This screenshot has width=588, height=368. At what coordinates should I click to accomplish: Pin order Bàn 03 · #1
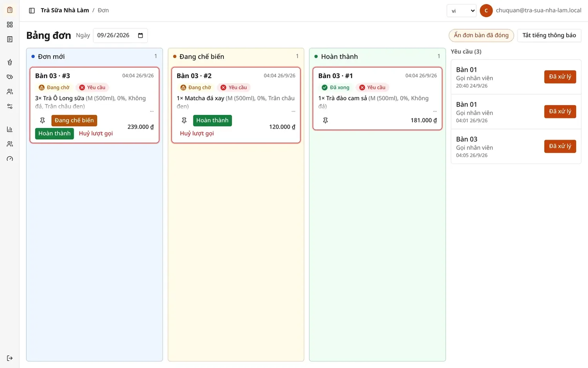coord(325,120)
